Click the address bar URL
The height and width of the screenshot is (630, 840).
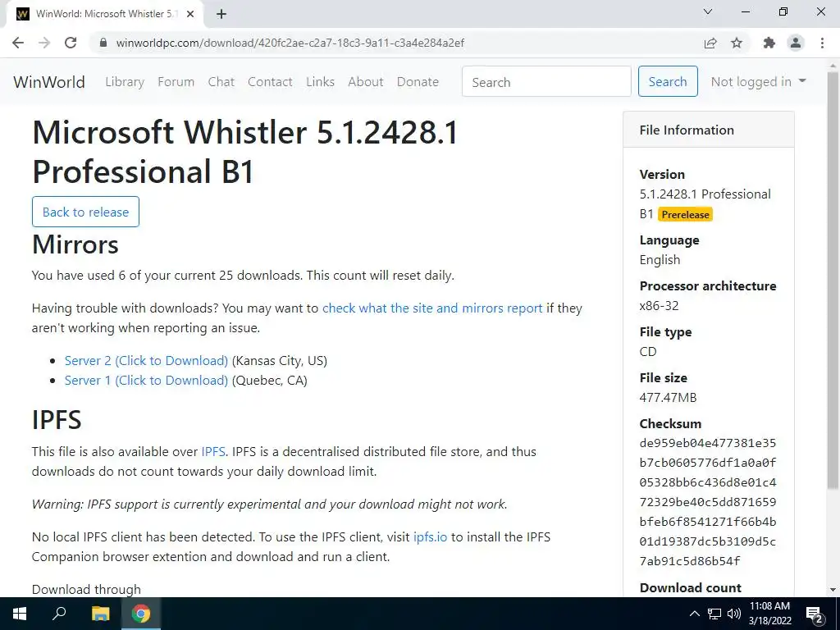[x=290, y=43]
